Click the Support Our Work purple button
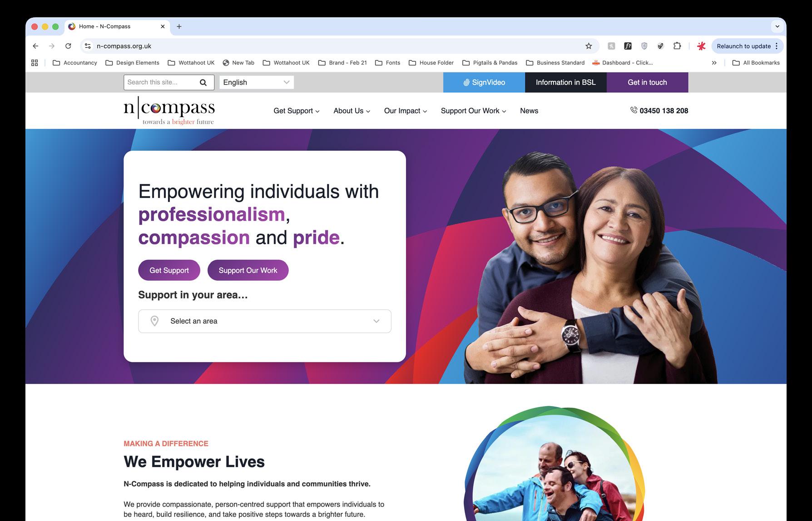The width and height of the screenshot is (812, 521). [248, 270]
